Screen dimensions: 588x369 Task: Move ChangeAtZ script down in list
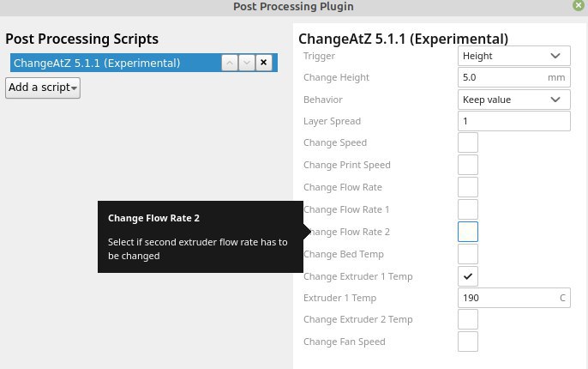tap(246, 63)
